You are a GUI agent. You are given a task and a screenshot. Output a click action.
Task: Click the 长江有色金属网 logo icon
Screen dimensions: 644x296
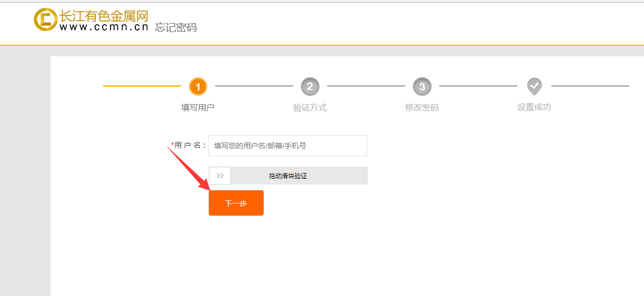click(45, 19)
